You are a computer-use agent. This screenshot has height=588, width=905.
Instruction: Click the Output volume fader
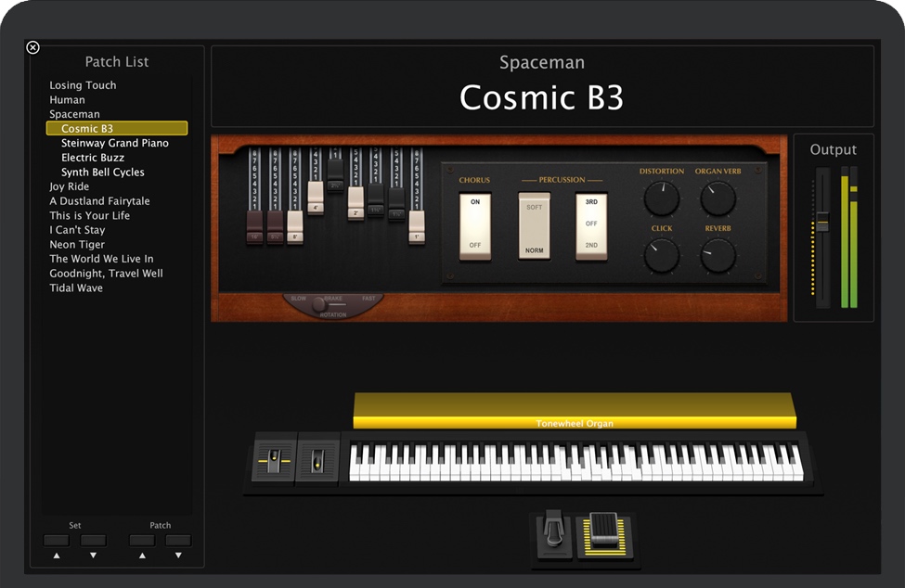[x=821, y=222]
